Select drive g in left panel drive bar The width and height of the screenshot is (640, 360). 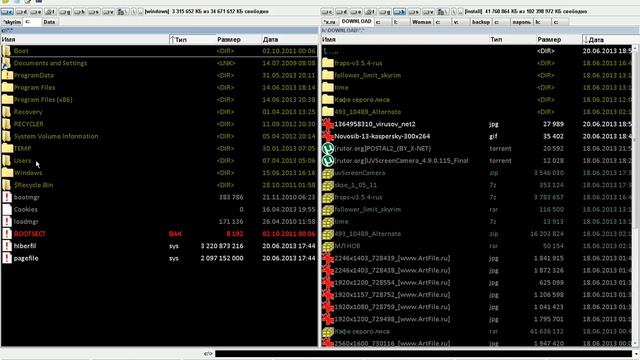coord(65,12)
